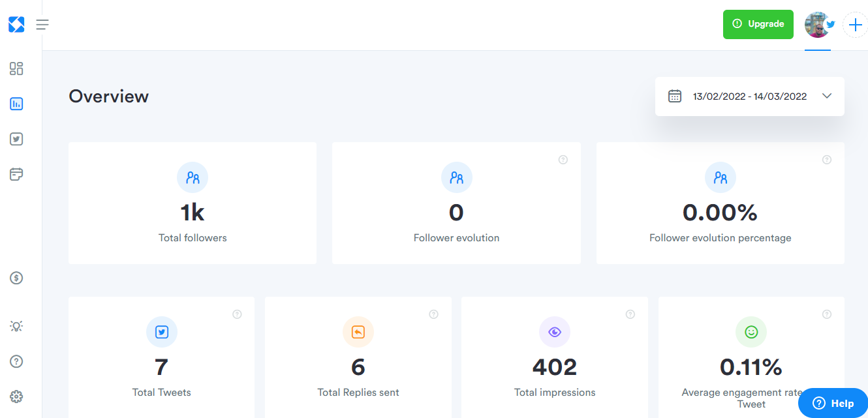Screen dimensions: 868x418
Task: Open the scheduling calendar icon in sidebar
Action: coord(16,174)
